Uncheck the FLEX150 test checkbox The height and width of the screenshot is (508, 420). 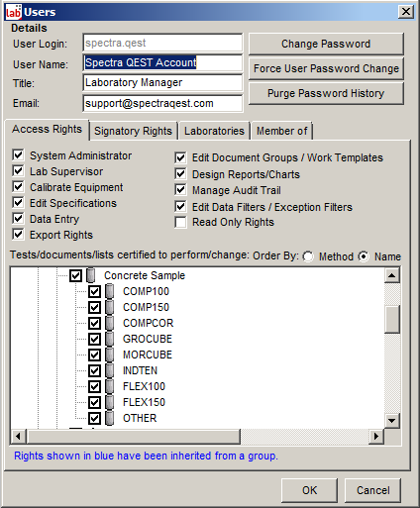pos(94,402)
